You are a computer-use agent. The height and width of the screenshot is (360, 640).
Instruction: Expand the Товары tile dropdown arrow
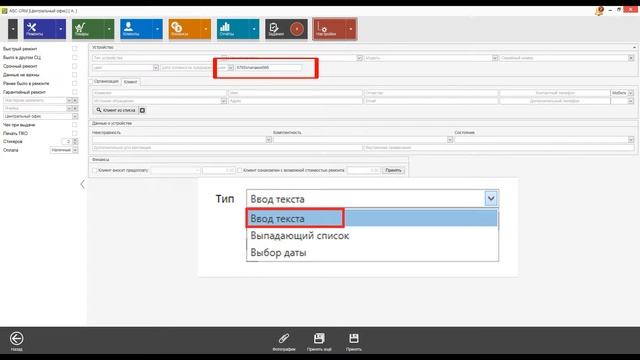(109, 29)
